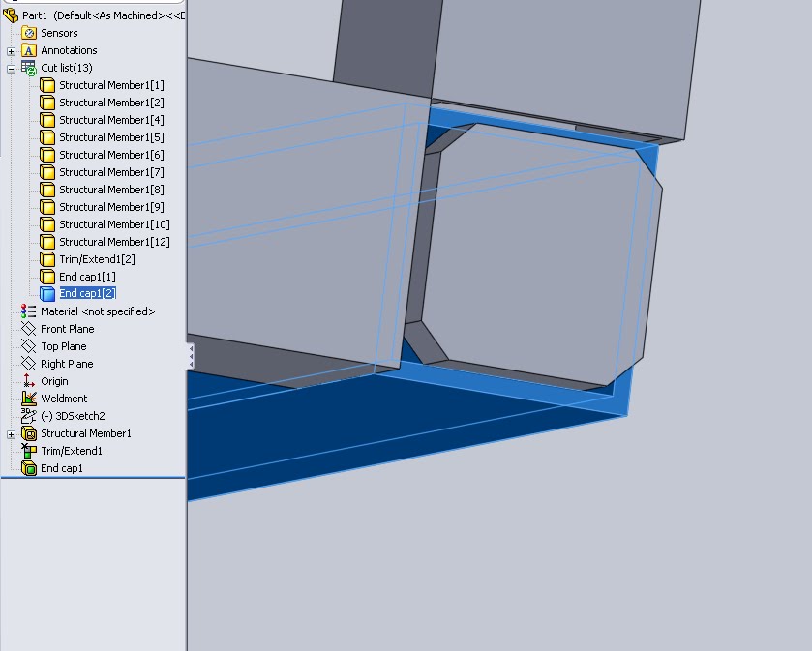812x651 pixels.
Task: Click the Origin icon
Action: [x=28, y=381]
